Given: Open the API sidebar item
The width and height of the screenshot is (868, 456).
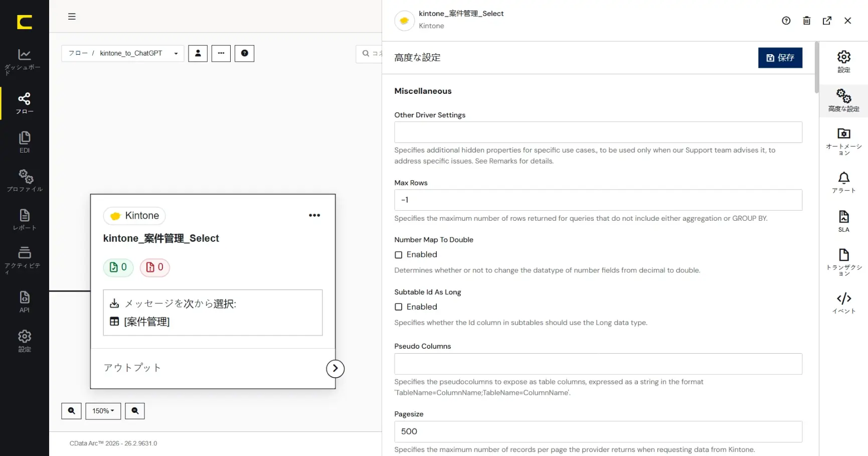Looking at the screenshot, I should click(24, 302).
